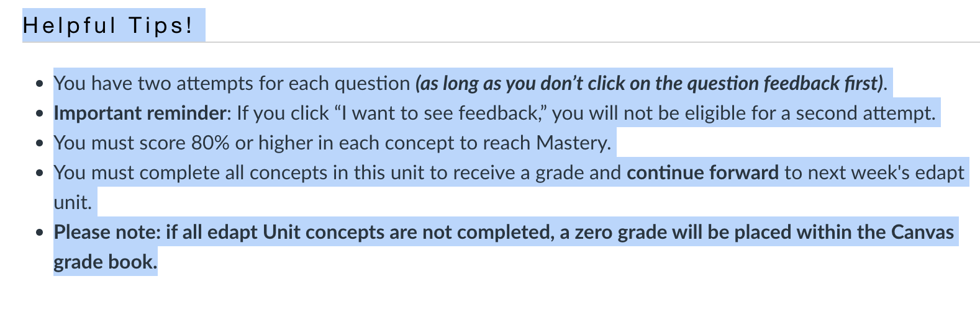Screen dimensions: 980x325
Task: Click the "grade book." text on the final line
Action: (x=104, y=262)
